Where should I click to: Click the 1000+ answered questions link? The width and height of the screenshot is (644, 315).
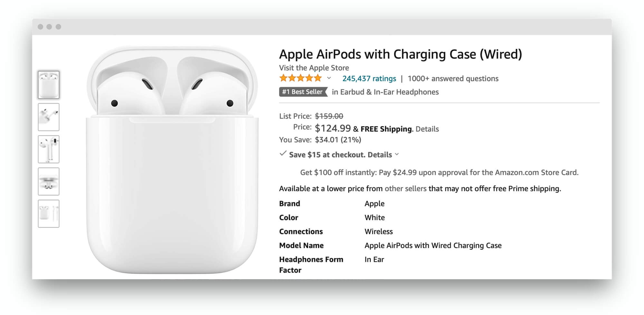[453, 78]
